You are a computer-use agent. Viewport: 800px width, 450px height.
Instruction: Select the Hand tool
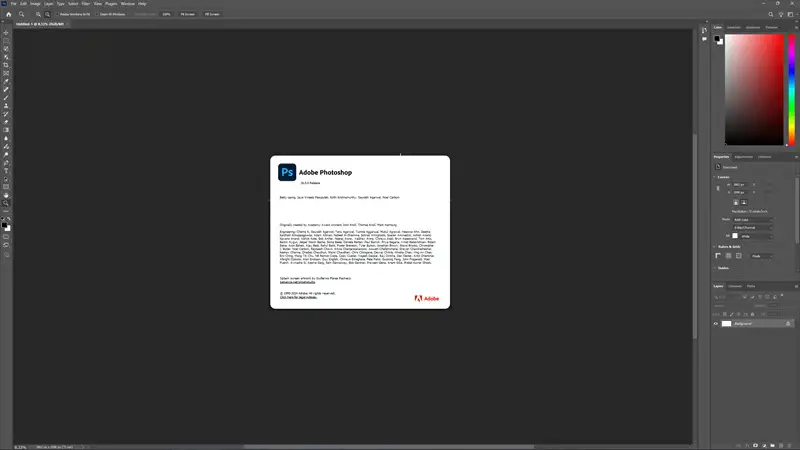[x=6, y=195]
